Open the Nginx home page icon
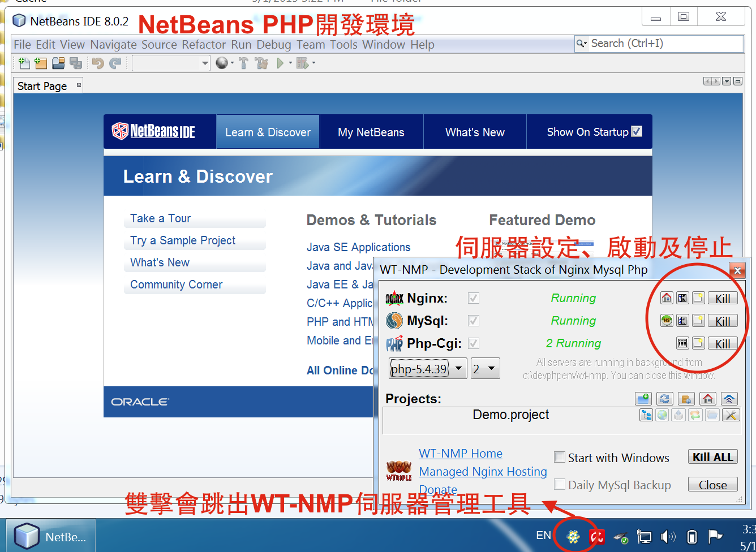Image resolution: width=756 pixels, height=552 pixels. coord(667,298)
